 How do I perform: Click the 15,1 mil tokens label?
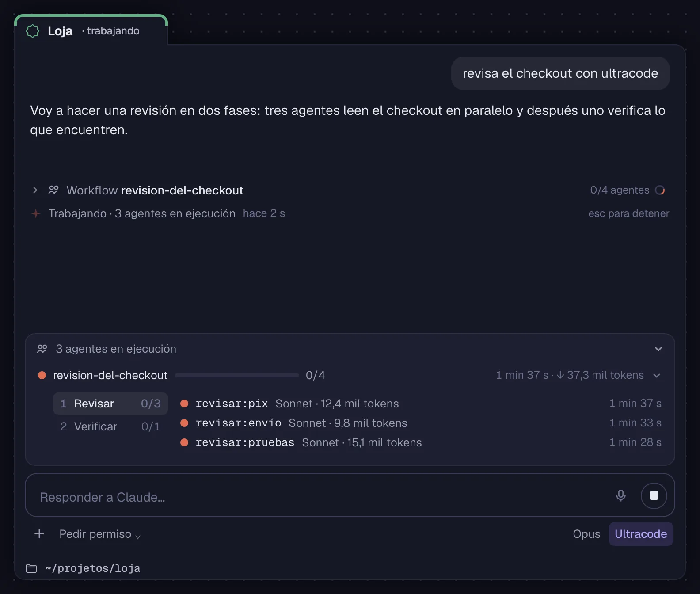point(384,442)
